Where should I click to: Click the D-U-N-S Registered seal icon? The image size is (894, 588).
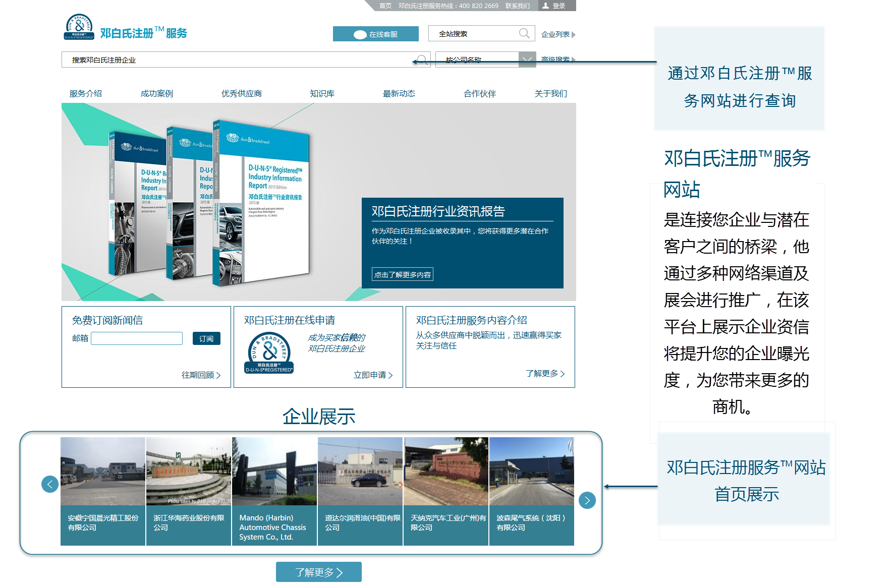(x=269, y=353)
